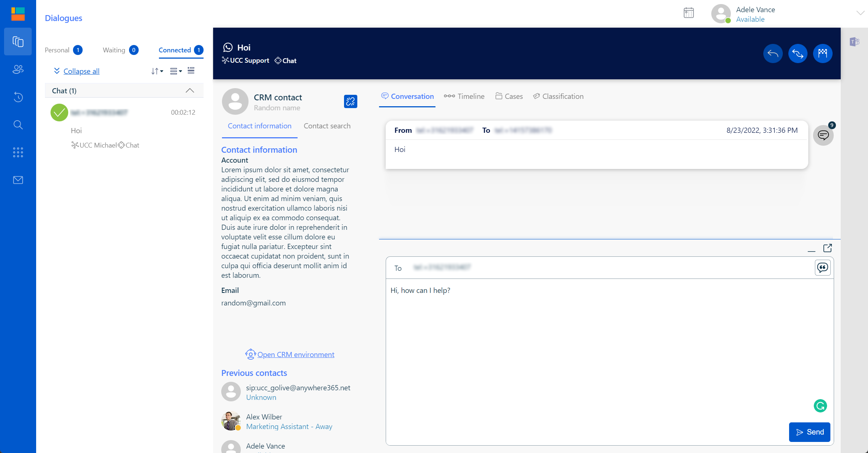Viewport: 868px width, 453px height.
Task: Switch to compact list view icon
Action: click(x=191, y=71)
